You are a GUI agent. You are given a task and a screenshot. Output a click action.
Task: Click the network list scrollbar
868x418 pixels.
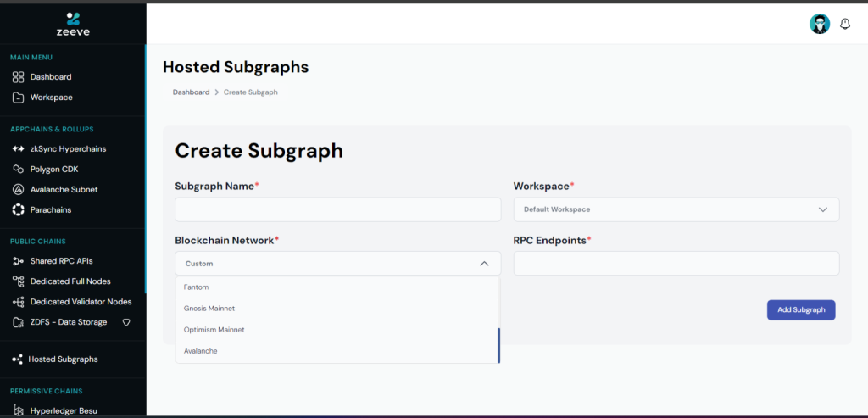[x=498, y=345]
